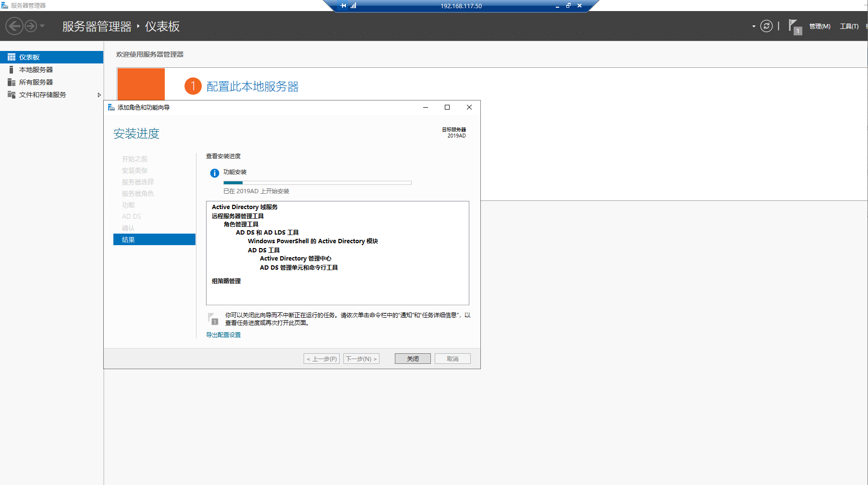The image size is (868, 485).
Task: Click the signal strength icon on the connection bar
Action: coord(354,6)
